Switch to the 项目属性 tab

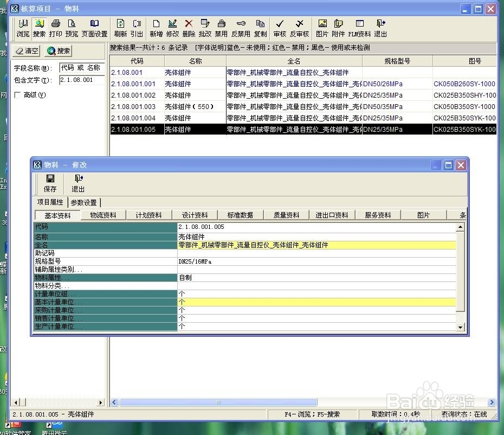pos(50,202)
